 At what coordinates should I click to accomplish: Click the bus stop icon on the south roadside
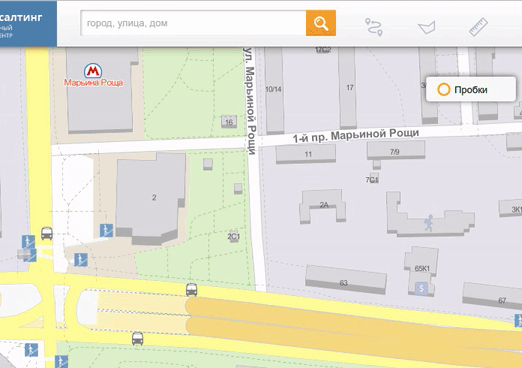(137, 338)
